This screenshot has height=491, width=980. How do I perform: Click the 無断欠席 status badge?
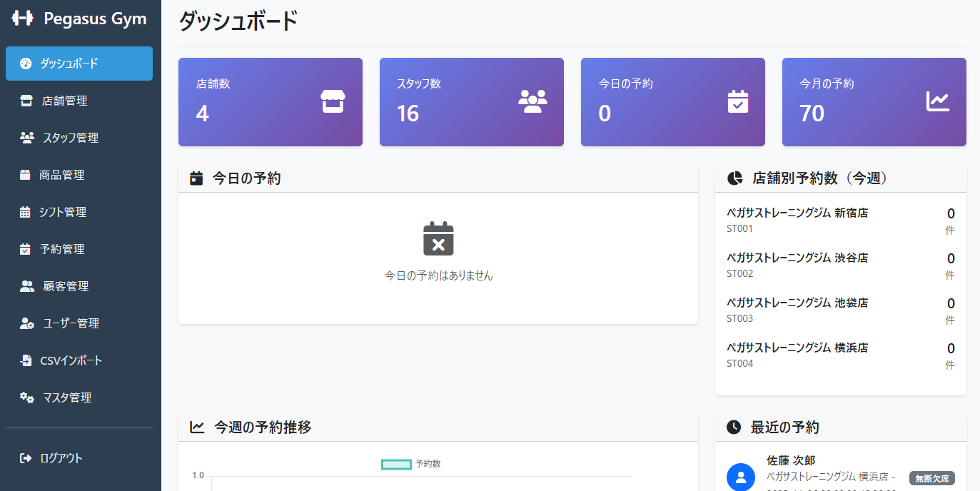[931, 478]
